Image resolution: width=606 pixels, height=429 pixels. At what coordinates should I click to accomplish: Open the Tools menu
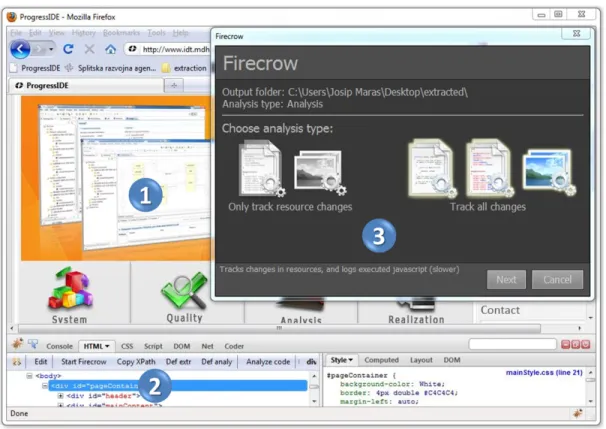tap(156, 33)
